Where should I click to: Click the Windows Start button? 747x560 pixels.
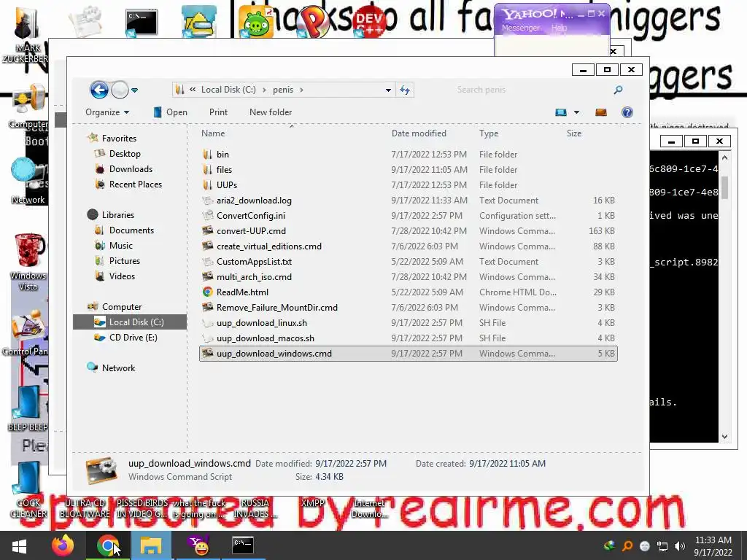[x=20, y=545]
